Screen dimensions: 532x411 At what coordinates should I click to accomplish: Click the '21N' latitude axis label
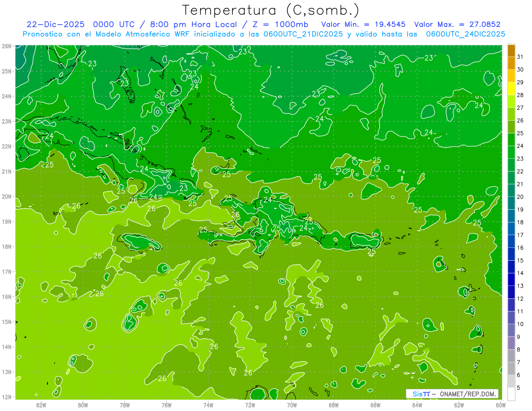tap(7, 172)
